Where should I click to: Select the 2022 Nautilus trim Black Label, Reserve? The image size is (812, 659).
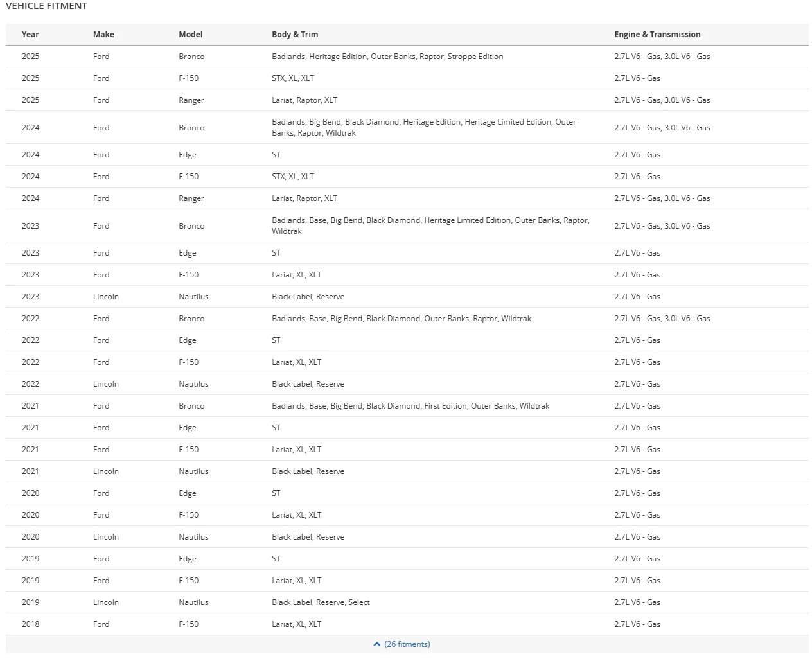click(x=308, y=384)
